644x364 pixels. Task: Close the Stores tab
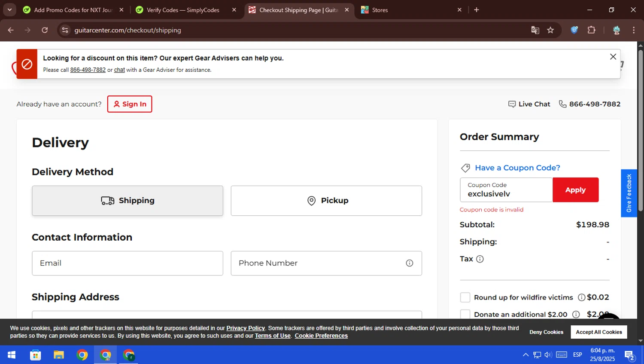pyautogui.click(x=459, y=10)
